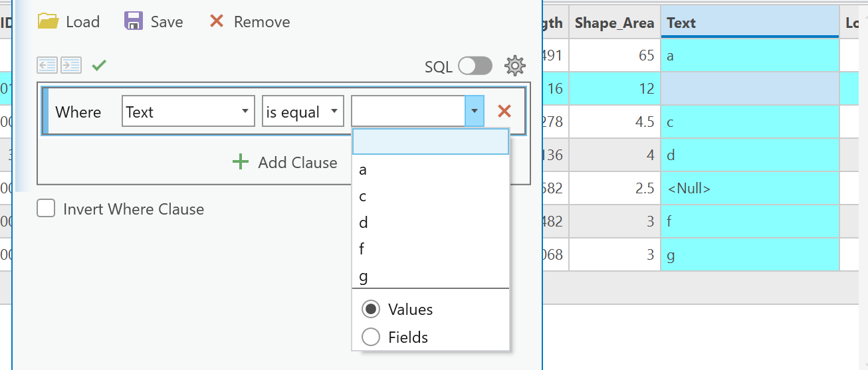Click the Load folder icon
Image resolution: width=868 pixels, height=370 pixels.
coord(49,21)
